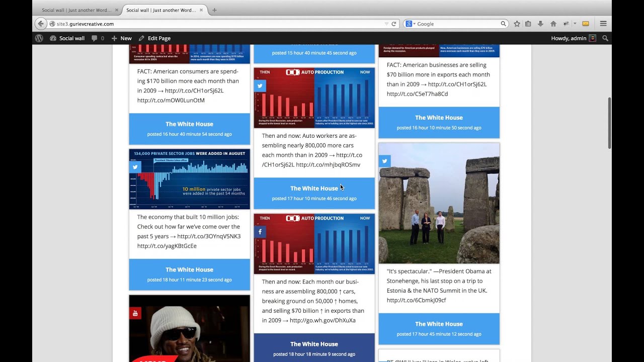Viewport: 644px width, 362px height.
Task: Click YouTube icon on the video post
Action: tap(135, 313)
